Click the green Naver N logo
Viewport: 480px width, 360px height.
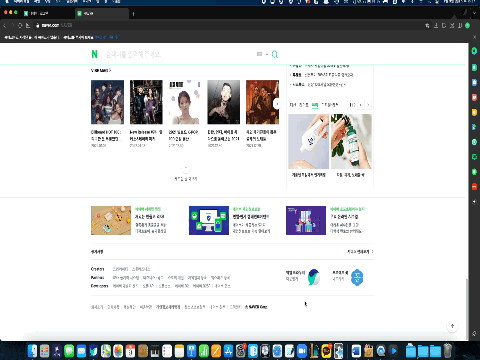pyautogui.click(x=95, y=54)
